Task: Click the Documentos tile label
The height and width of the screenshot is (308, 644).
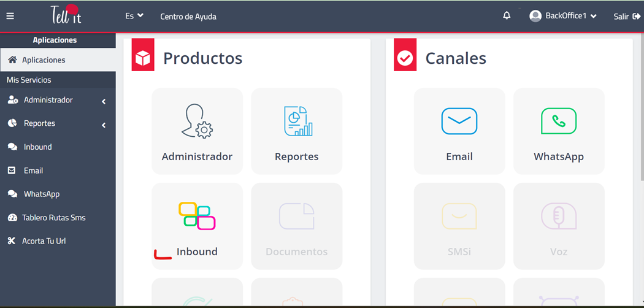Action: tap(296, 252)
